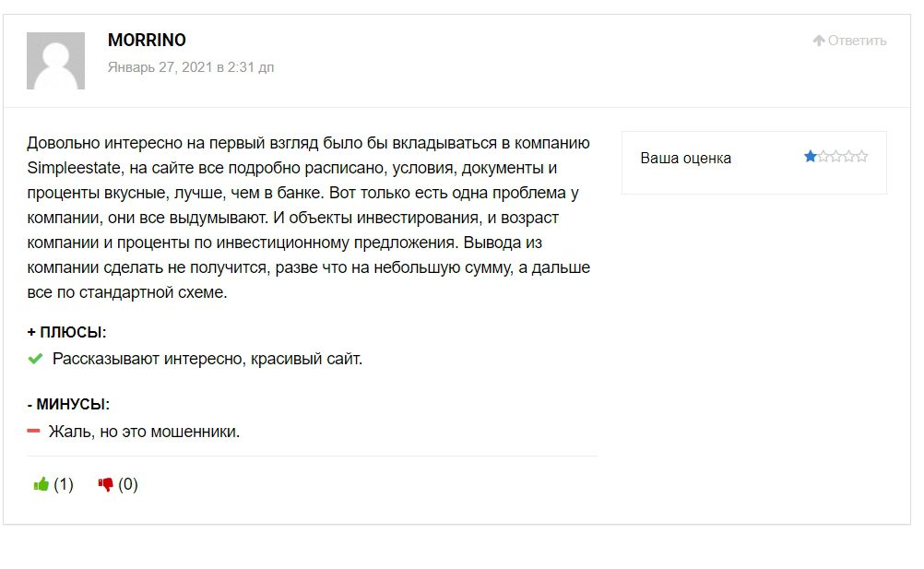Click the "+ ПЛЮСЫ:" heading
The height and width of the screenshot is (569, 924).
coord(66,332)
